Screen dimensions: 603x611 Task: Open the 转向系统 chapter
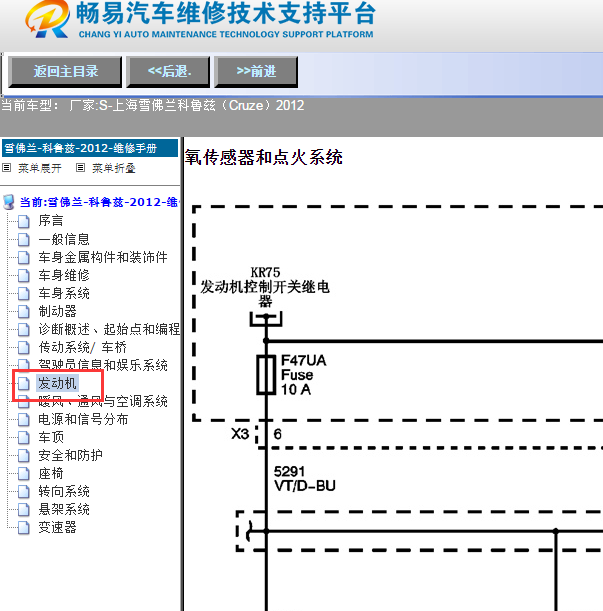[x=64, y=491]
